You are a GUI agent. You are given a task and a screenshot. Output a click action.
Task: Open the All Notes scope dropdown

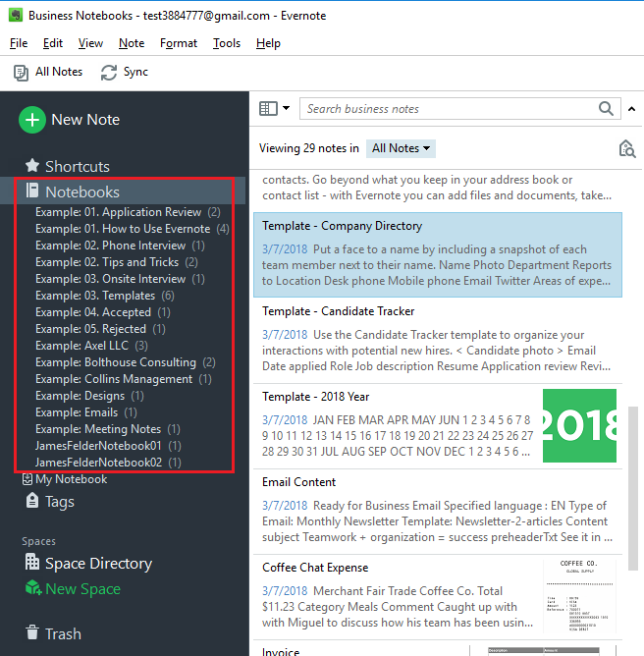401,148
